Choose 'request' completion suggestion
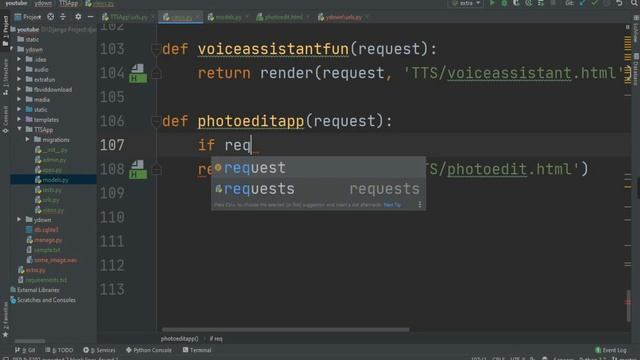This screenshot has width=640, height=360. 318,168
